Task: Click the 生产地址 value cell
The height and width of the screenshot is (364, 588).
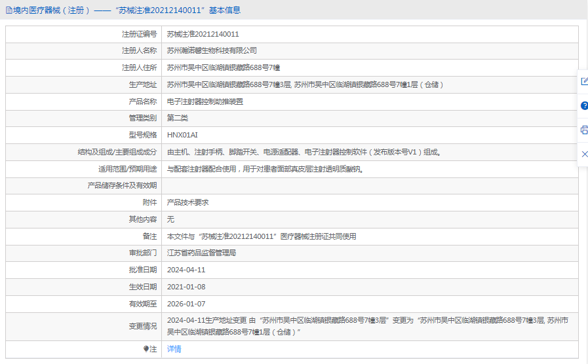Action: click(x=370, y=84)
